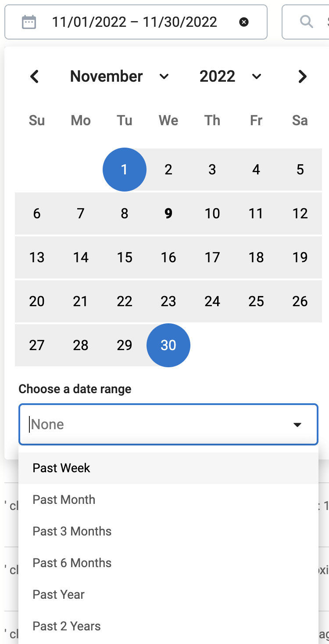Go to the previous month with the left arrow
This screenshot has width=329, height=644.
tap(35, 76)
